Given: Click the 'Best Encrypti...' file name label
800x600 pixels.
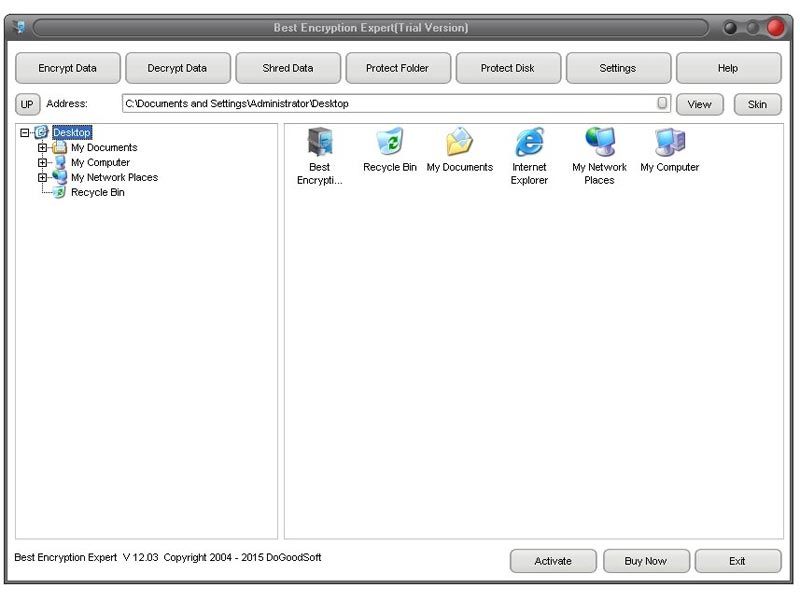Looking at the screenshot, I should click(x=320, y=173).
